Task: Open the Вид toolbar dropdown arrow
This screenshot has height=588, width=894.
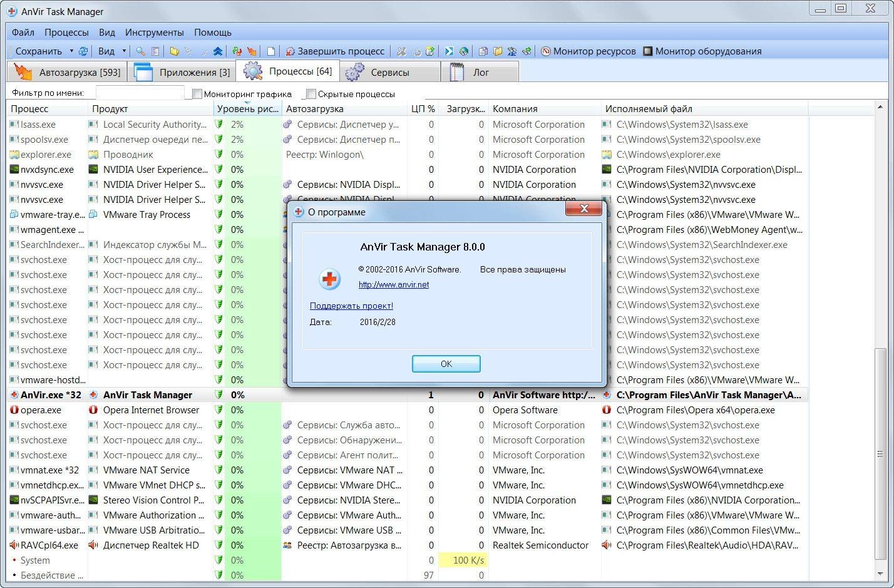Action: (x=124, y=51)
